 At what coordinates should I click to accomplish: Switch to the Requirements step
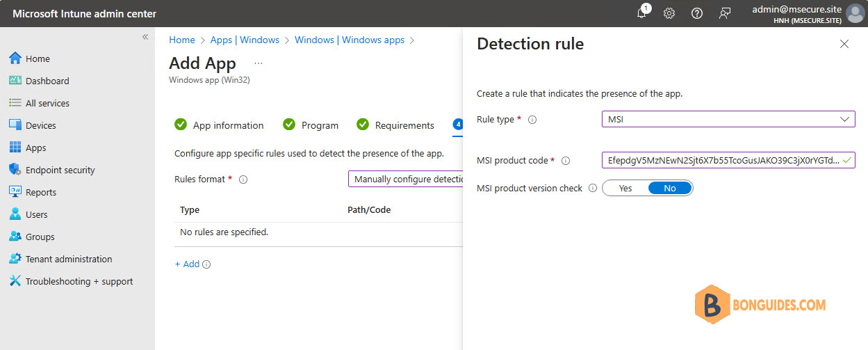pos(395,125)
